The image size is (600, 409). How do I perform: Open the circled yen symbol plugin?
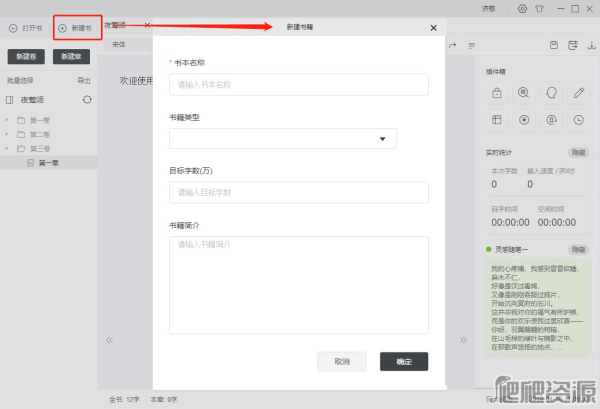point(524,120)
